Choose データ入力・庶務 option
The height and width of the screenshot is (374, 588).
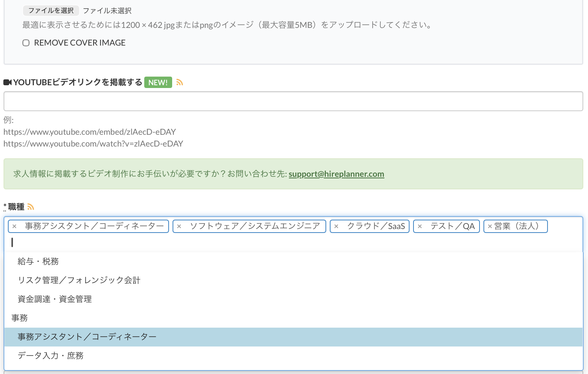(x=51, y=356)
